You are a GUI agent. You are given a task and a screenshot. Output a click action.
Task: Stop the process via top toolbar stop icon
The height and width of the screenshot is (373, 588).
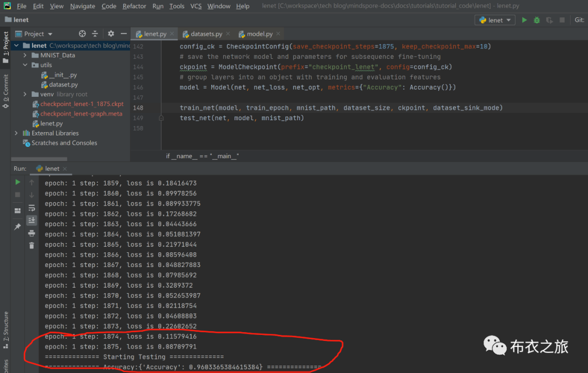click(562, 20)
